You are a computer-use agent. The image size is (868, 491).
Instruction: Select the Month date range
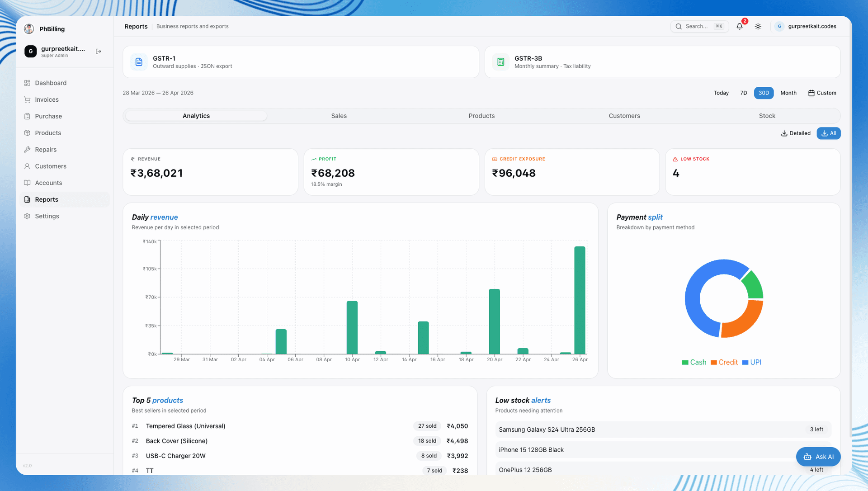[788, 93]
